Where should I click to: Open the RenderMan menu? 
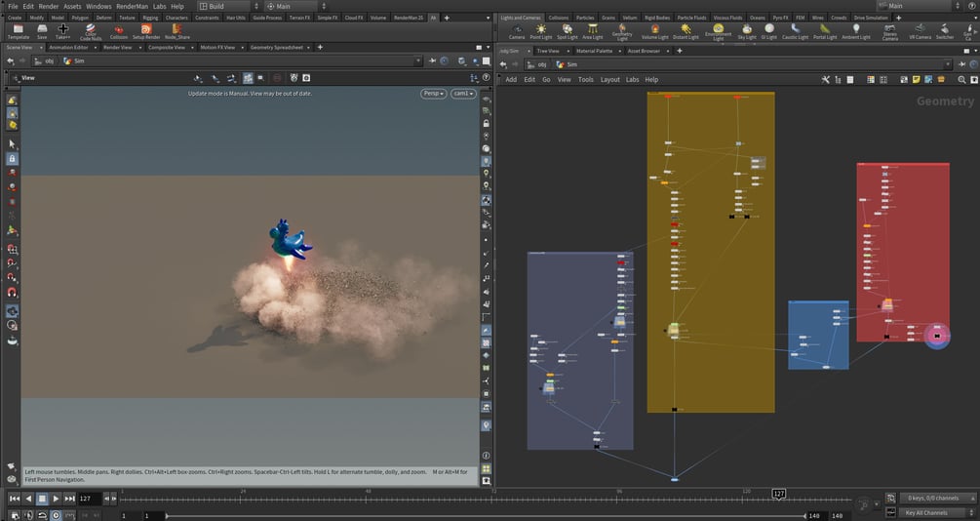point(132,6)
